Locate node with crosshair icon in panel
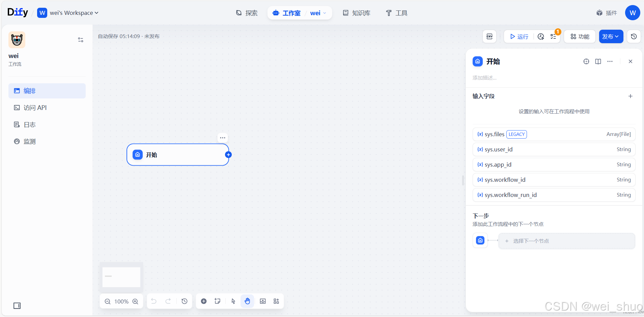644x317 pixels. [x=586, y=61]
